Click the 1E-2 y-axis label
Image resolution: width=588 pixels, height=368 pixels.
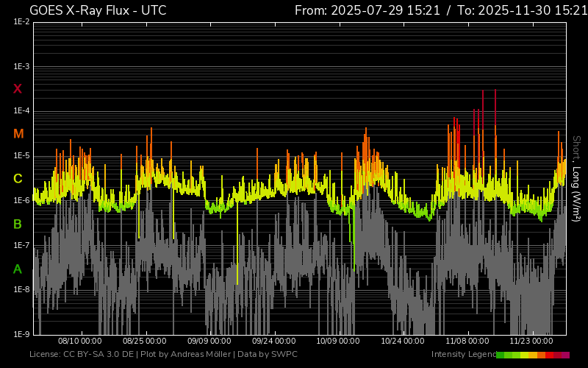[21, 22]
